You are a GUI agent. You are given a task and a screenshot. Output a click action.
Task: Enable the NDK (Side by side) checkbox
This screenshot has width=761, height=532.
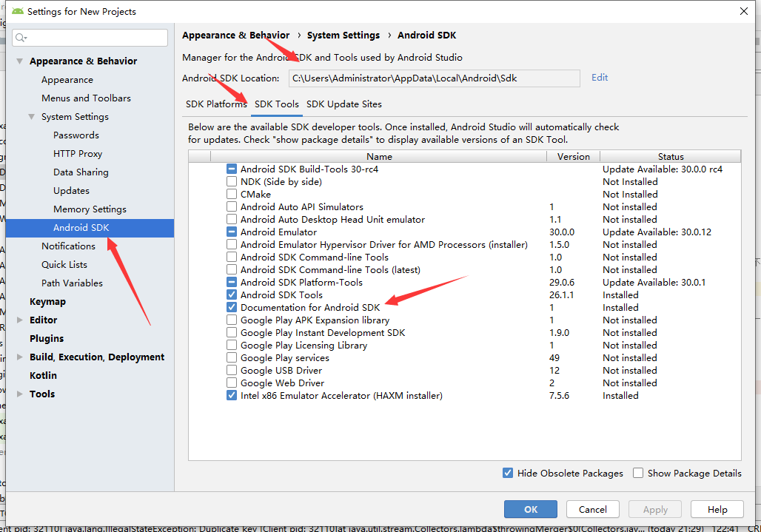(230, 181)
